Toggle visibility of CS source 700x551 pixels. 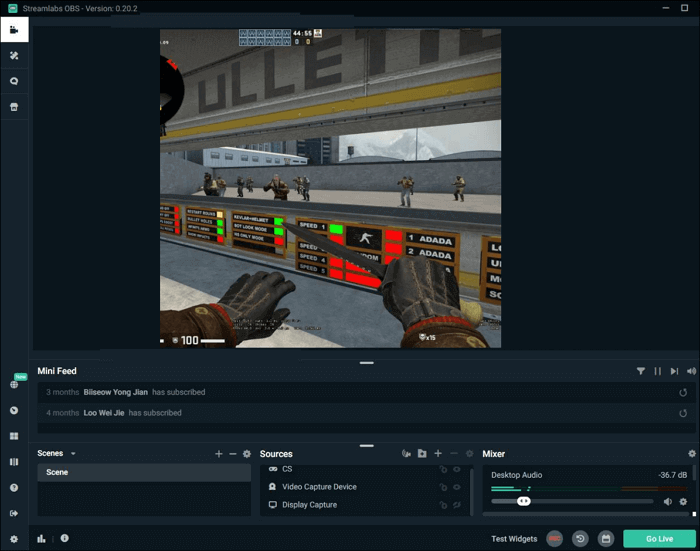458,469
